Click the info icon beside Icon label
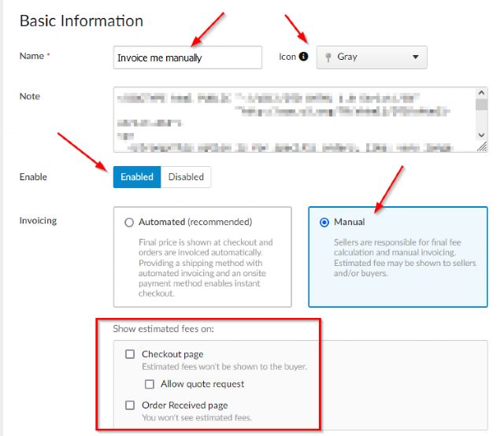The width and height of the screenshot is (504, 436). [x=303, y=57]
